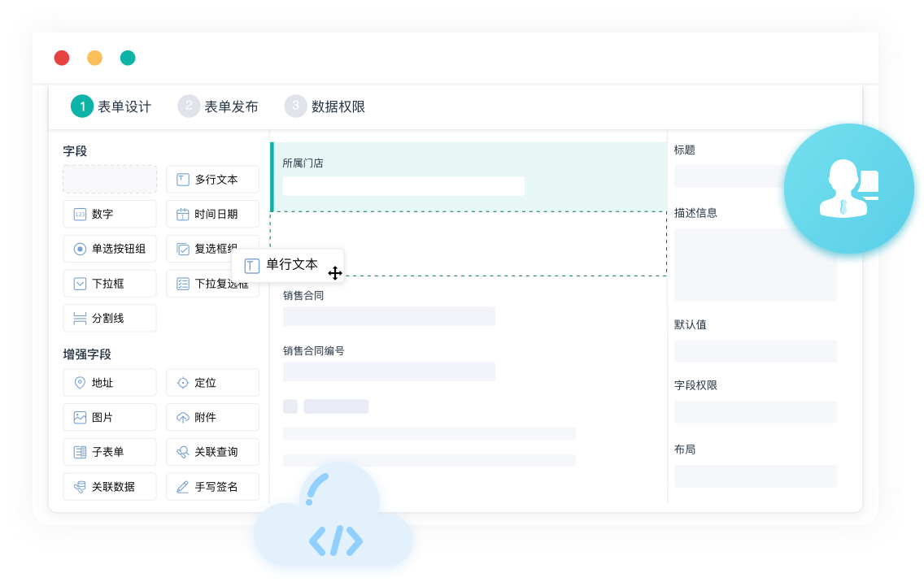Add the 单选按钮组 radio field

click(110, 249)
